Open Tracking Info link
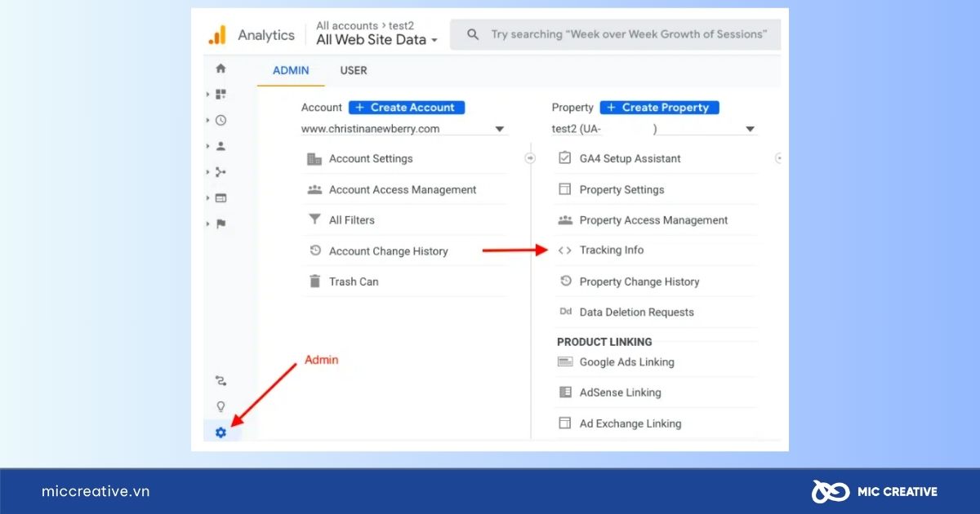Image resolution: width=980 pixels, height=514 pixels. point(612,250)
